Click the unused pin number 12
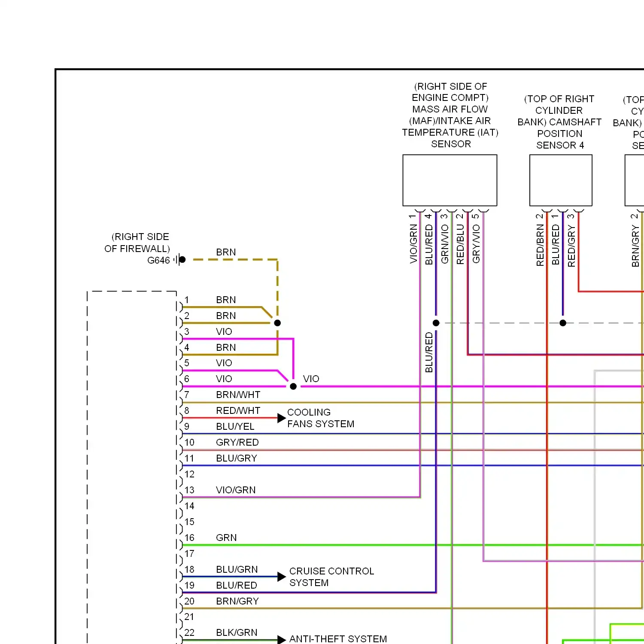The image size is (644, 644). click(189, 474)
